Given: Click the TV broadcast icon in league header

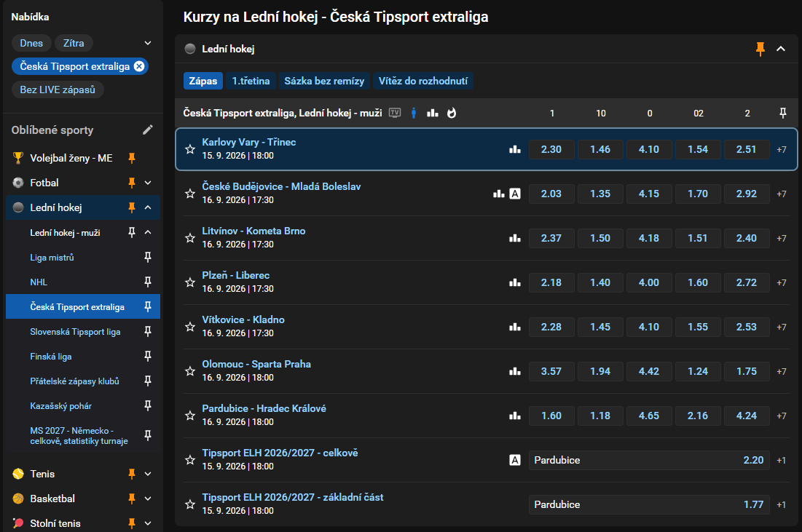Looking at the screenshot, I should click(x=395, y=113).
